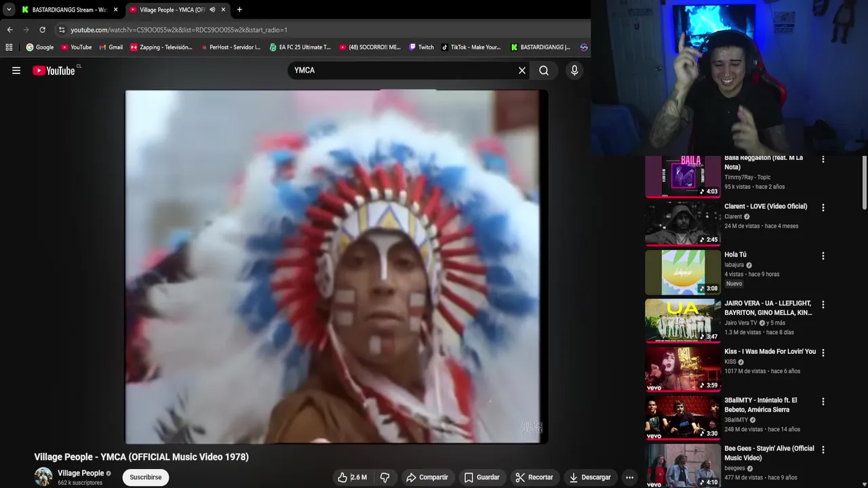Go to YouTube home via logo
This screenshot has height=488, width=868.
(x=54, y=70)
